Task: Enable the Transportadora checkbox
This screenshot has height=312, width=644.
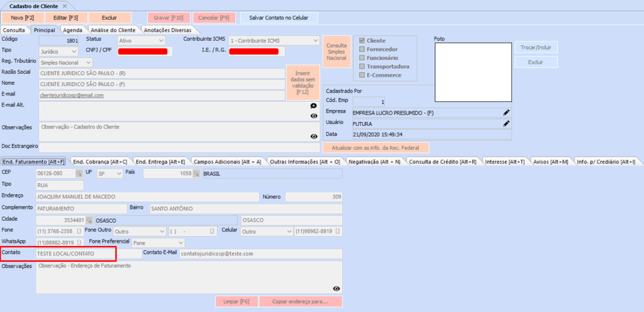Action: click(362, 66)
